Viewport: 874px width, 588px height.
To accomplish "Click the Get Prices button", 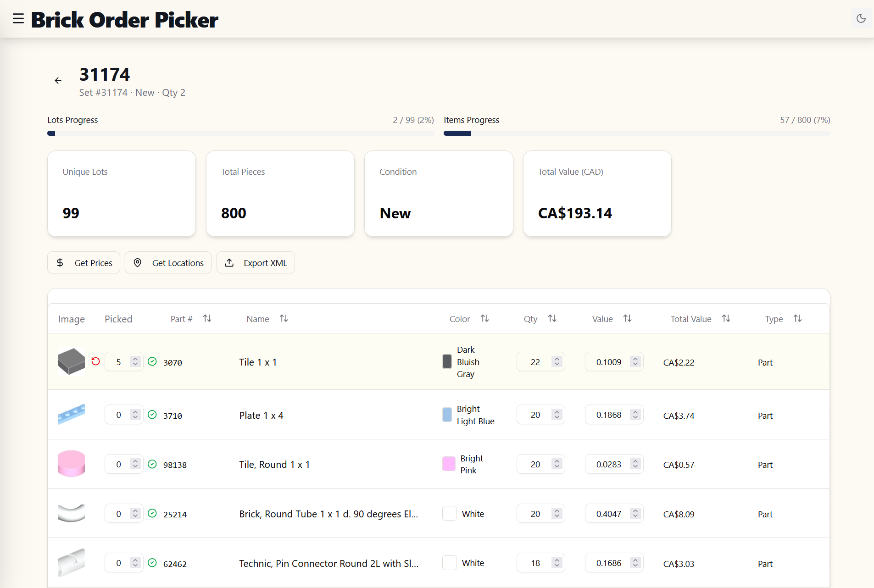I will click(84, 263).
